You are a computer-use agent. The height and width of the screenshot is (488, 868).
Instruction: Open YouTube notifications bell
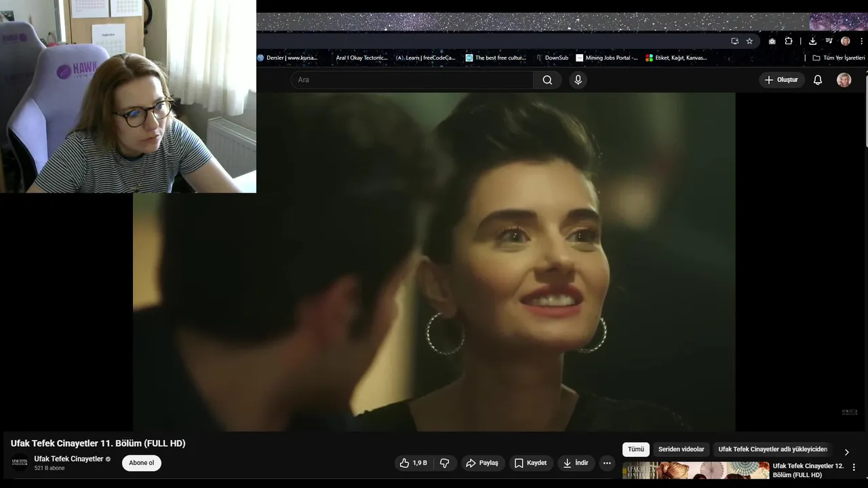(x=818, y=80)
